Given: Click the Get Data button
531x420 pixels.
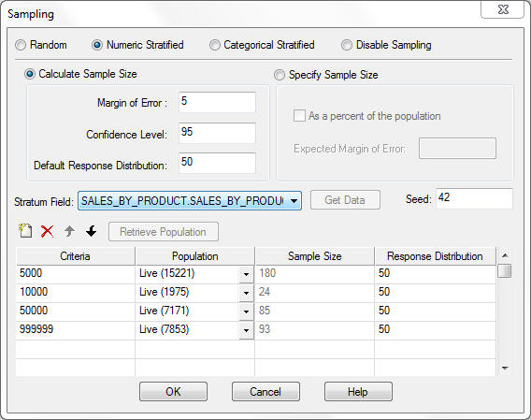Looking at the screenshot, I should pos(345,199).
